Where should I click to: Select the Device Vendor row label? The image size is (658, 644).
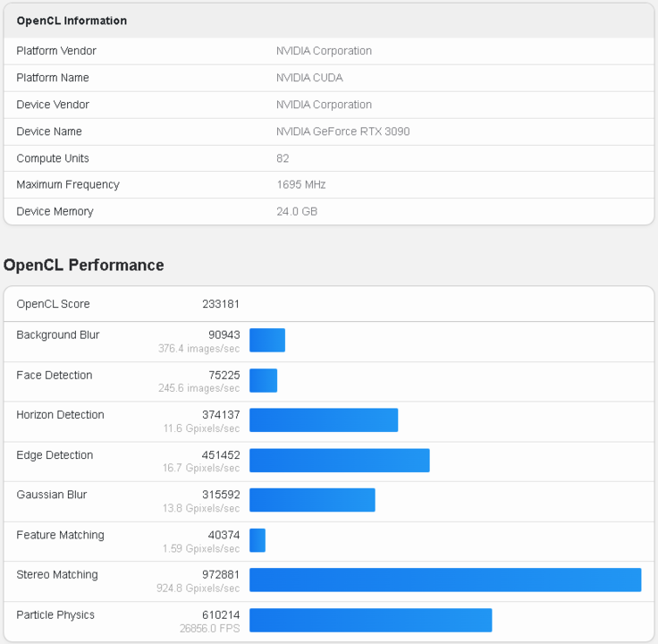click(x=53, y=105)
